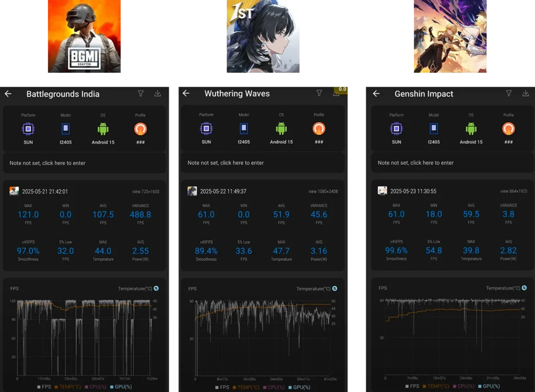Select the 99.6% smoothness value
This screenshot has width=535, height=392.
pyautogui.click(x=396, y=250)
